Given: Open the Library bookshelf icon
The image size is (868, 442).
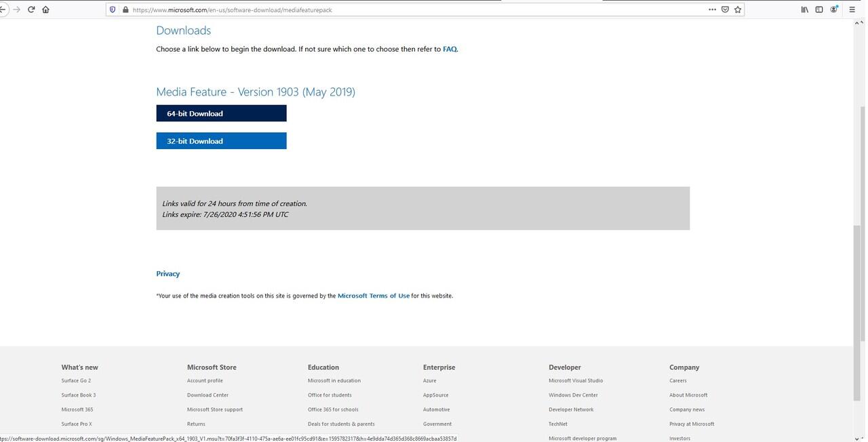Looking at the screenshot, I should point(805,9).
